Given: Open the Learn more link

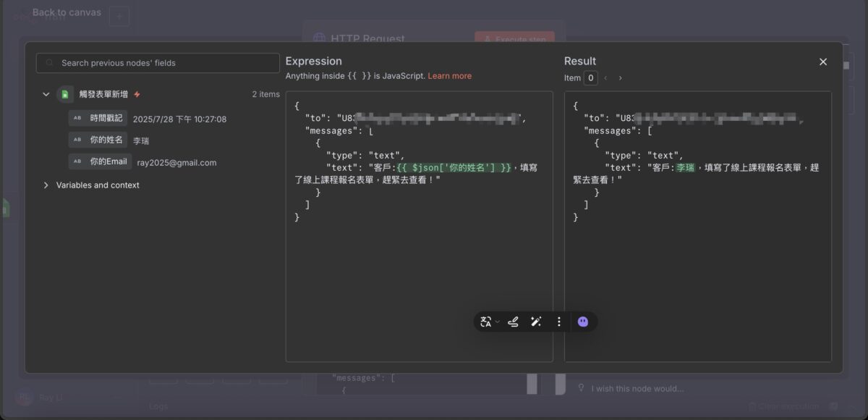Looking at the screenshot, I should (449, 76).
